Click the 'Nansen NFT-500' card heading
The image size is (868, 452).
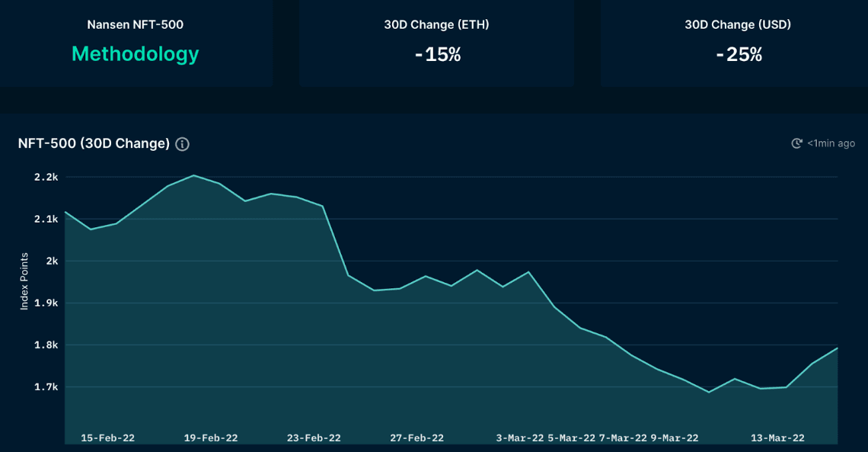click(x=135, y=24)
